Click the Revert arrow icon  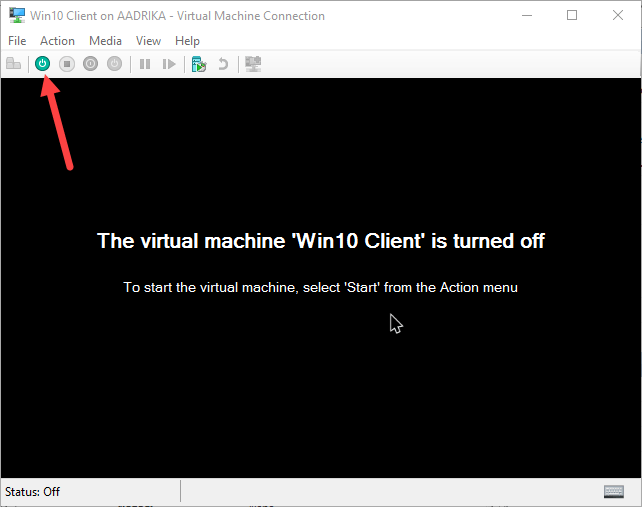(x=223, y=64)
